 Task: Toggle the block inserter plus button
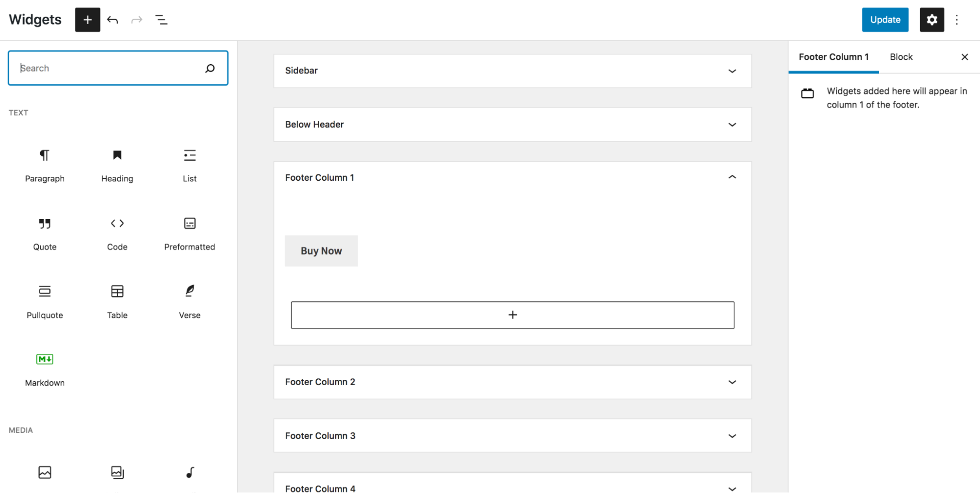(87, 20)
